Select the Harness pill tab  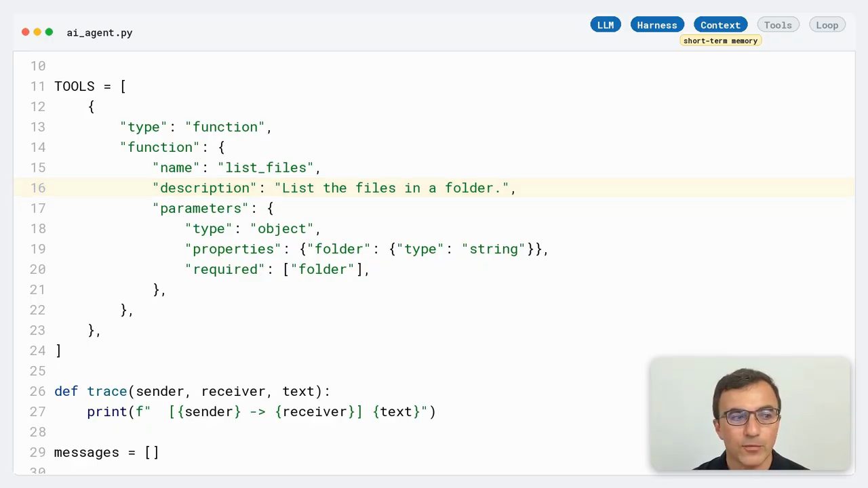click(x=657, y=25)
